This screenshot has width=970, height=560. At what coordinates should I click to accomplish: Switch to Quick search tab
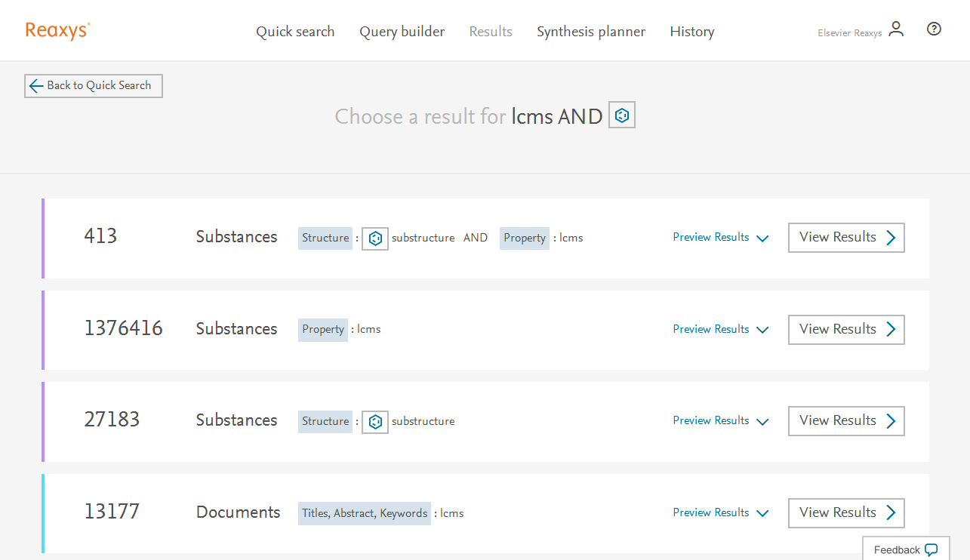295,32
